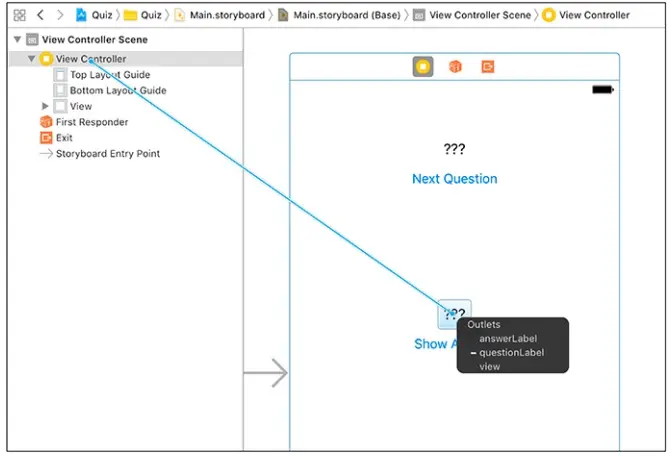The image size is (670, 456).
Task: Click the Show Answer button on canvas
Action: coord(436,344)
